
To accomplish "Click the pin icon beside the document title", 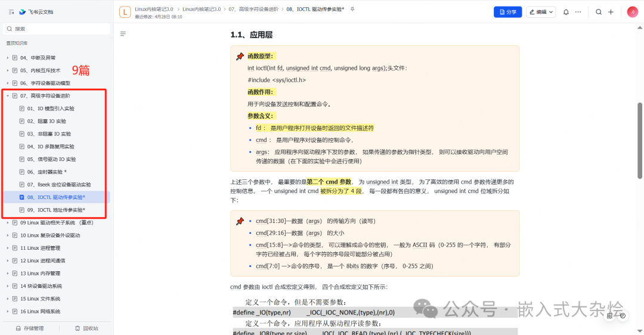I will click(x=352, y=9).
